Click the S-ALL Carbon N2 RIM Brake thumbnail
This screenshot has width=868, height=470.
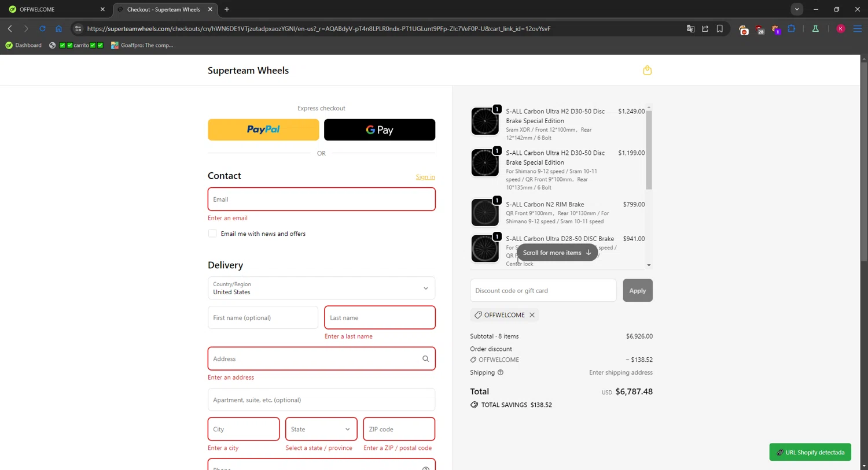[485, 213]
